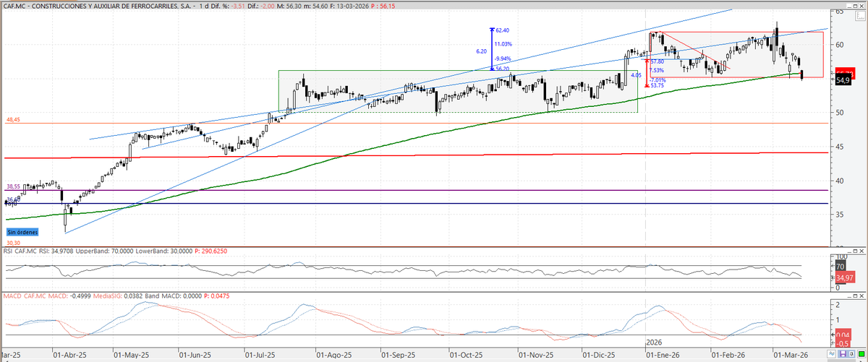Click the 'Sin órdenes' label on the chart

pyautogui.click(x=22, y=232)
